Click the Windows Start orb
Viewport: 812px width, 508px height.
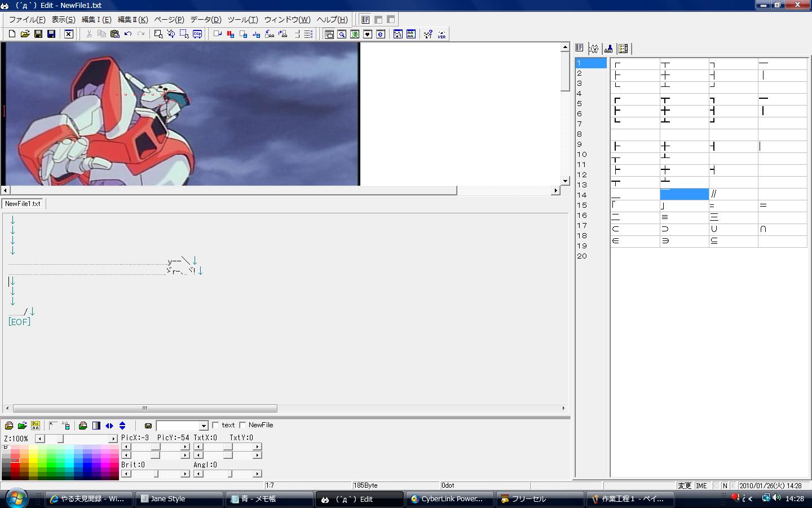[x=16, y=498]
